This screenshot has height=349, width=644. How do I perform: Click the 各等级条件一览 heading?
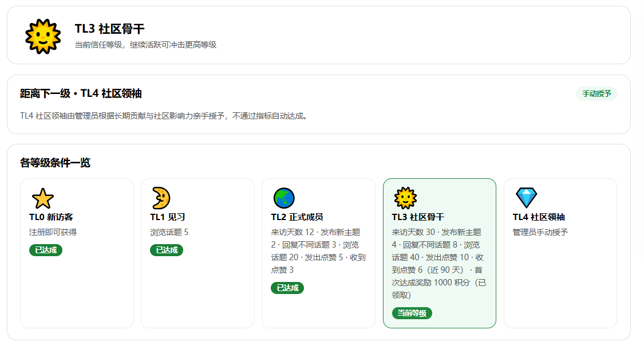[55, 163]
